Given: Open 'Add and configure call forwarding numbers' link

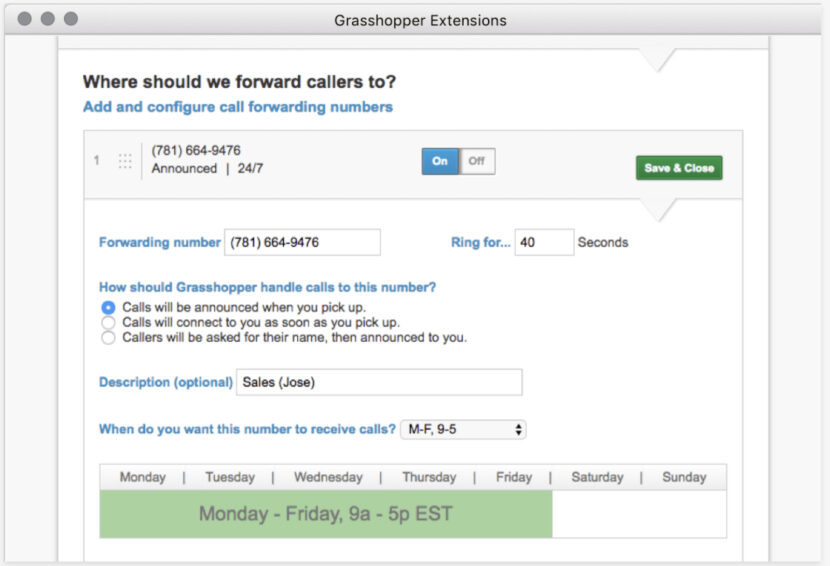Looking at the screenshot, I should [x=238, y=107].
